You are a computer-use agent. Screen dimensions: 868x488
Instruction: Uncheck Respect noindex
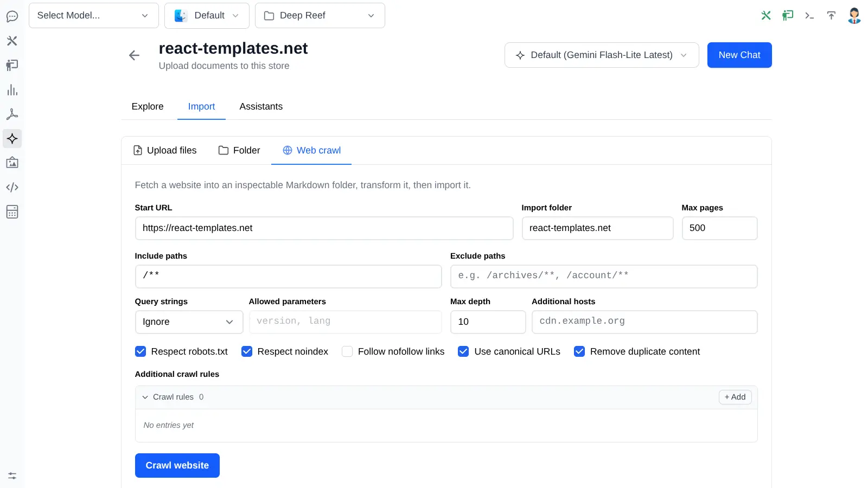click(x=247, y=351)
